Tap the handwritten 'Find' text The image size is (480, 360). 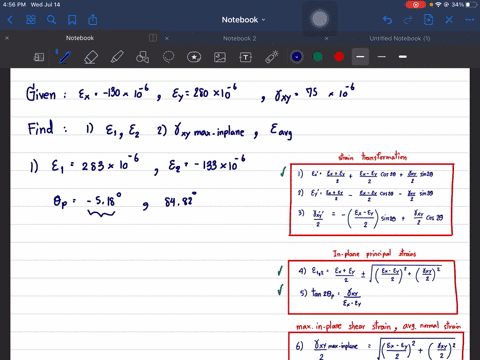coord(40,128)
